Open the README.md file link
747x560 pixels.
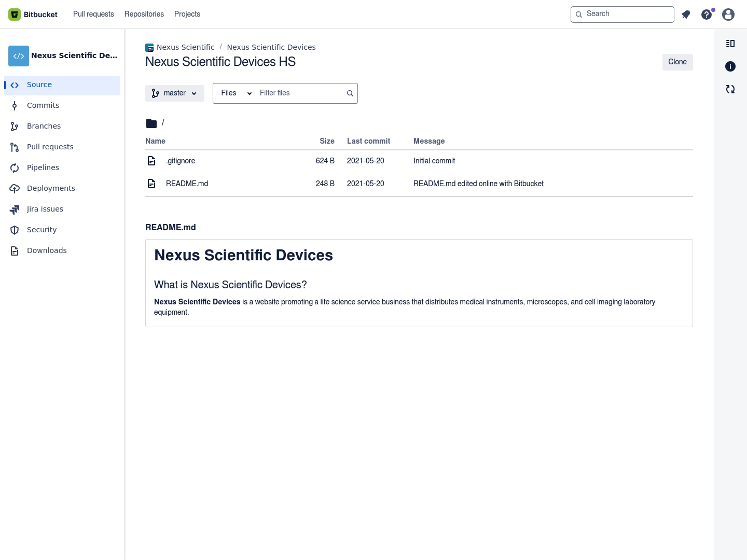187,184
